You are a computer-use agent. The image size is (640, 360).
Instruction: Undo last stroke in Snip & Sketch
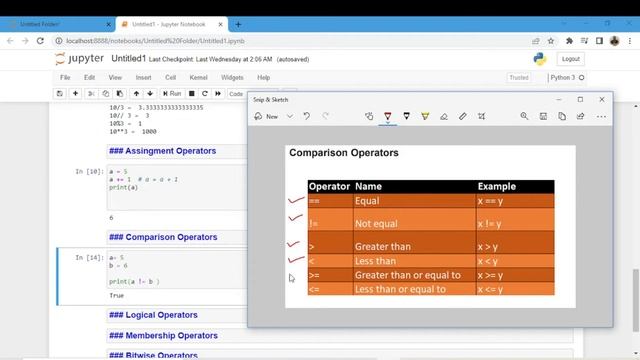tap(307, 116)
